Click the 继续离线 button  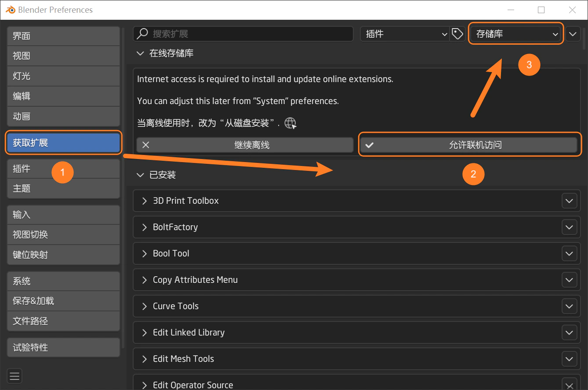pos(245,145)
